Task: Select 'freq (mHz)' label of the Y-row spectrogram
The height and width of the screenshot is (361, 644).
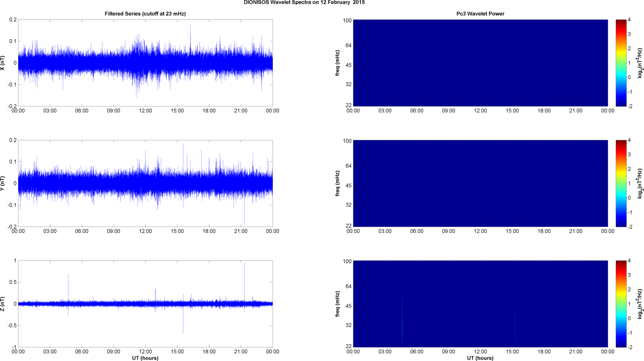Action: 337,183
